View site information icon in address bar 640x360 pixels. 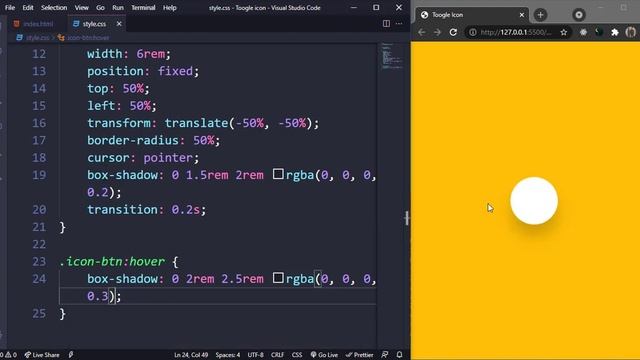pos(472,32)
